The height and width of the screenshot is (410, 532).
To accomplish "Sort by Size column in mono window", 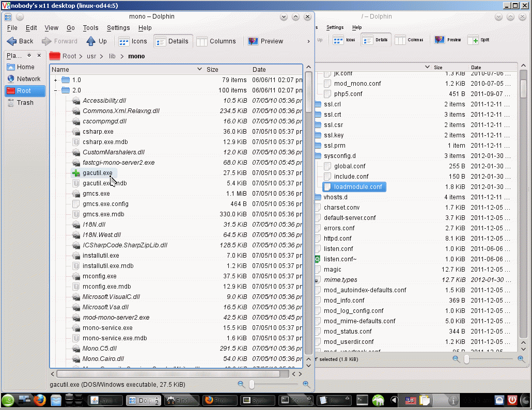I will (x=227, y=70).
